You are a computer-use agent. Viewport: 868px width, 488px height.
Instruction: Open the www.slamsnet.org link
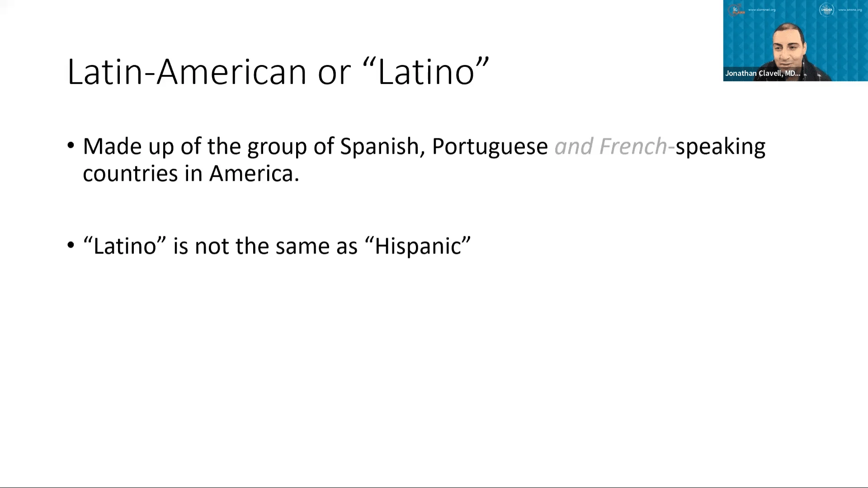(x=762, y=9)
